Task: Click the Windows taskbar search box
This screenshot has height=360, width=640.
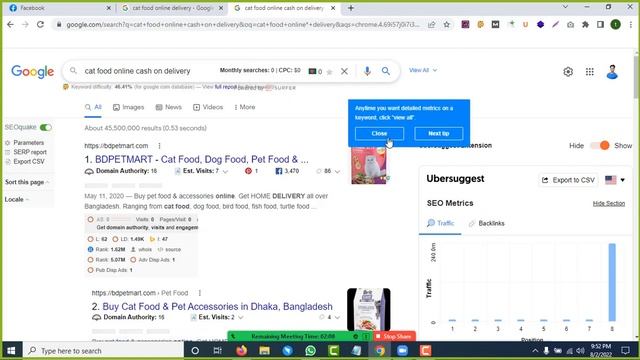Action: pyautogui.click(x=103, y=351)
